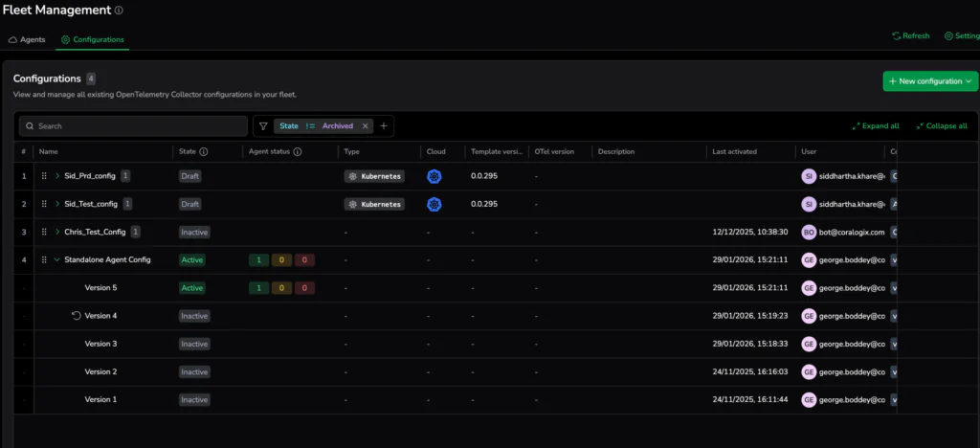Screen dimensions: 980x448
Task: Click the Kubernetes cloud icon in Sid_Test_config row
Action: (434, 204)
